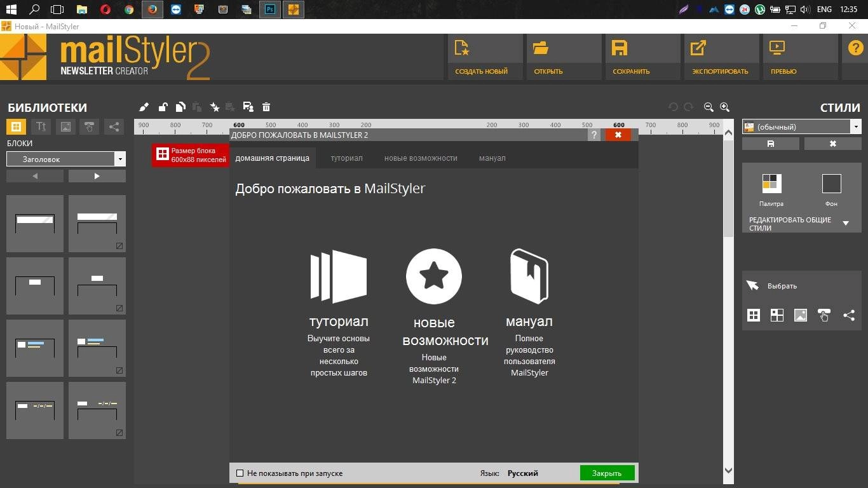Select the paintbrush icon in editor toolbar
The width and height of the screenshot is (868, 488).
pos(144,107)
